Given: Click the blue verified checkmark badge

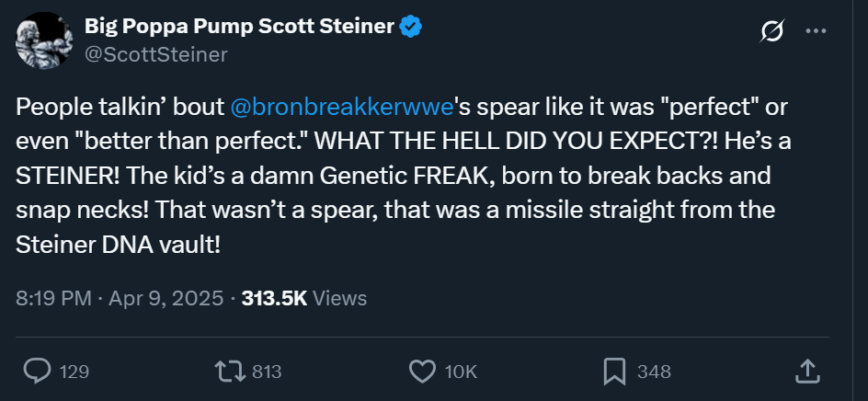Looking at the screenshot, I should [410, 27].
